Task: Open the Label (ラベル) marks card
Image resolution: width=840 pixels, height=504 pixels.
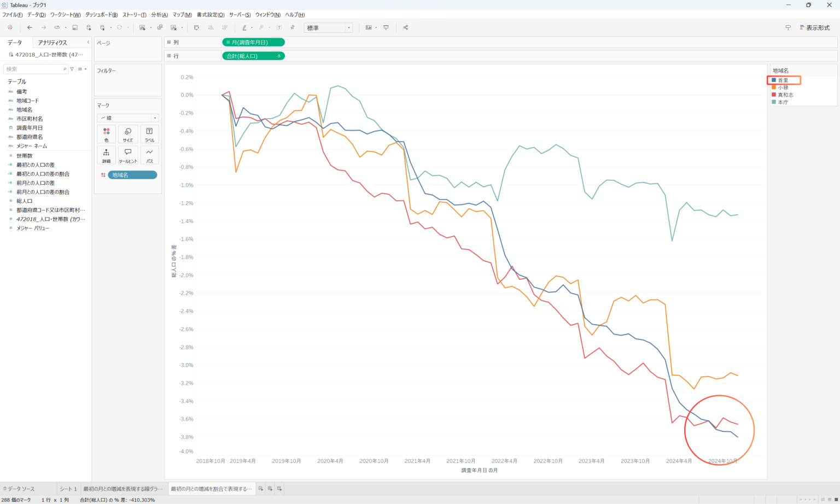Action: pos(149,134)
